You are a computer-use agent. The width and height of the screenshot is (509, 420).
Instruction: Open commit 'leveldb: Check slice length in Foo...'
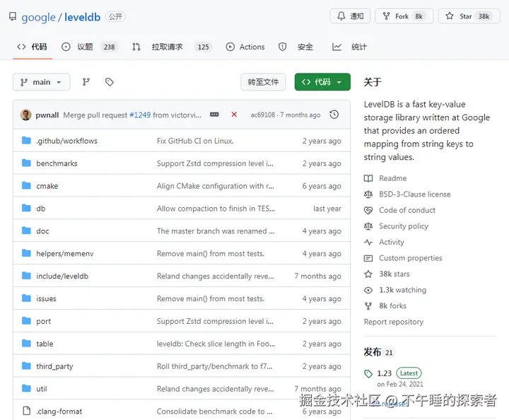[216, 344]
